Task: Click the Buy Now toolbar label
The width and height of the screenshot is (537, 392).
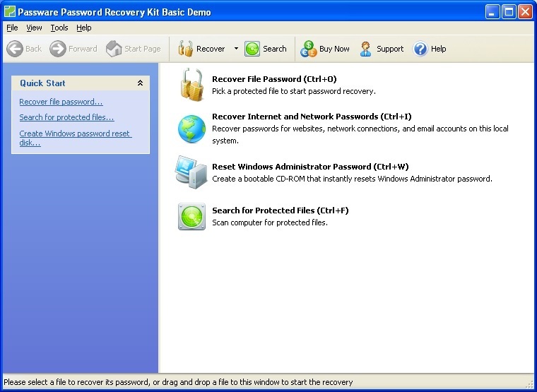Action: (334, 49)
